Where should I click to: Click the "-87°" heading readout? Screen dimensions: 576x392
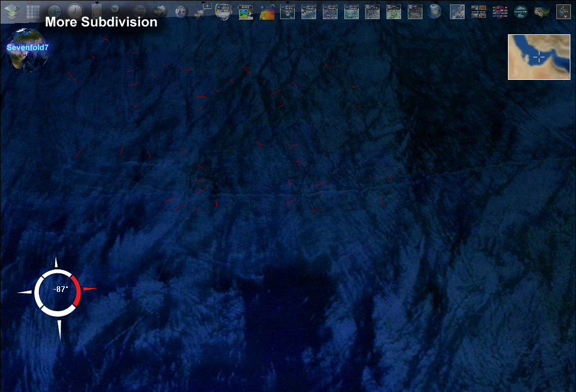pos(61,289)
